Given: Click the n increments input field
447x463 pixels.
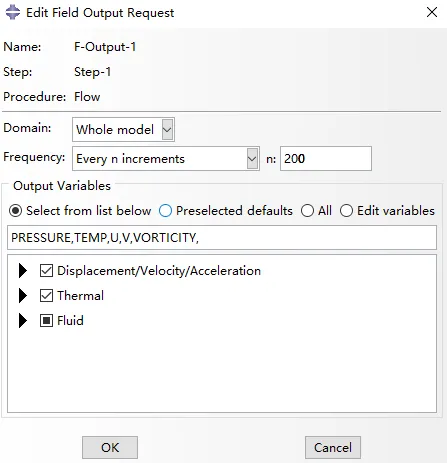Looking at the screenshot, I should click(326, 158).
